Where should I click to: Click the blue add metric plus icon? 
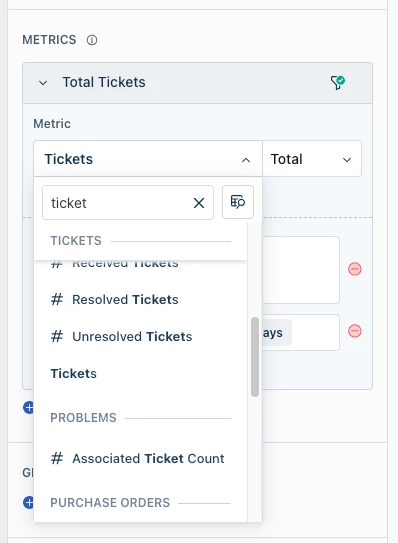(29, 407)
